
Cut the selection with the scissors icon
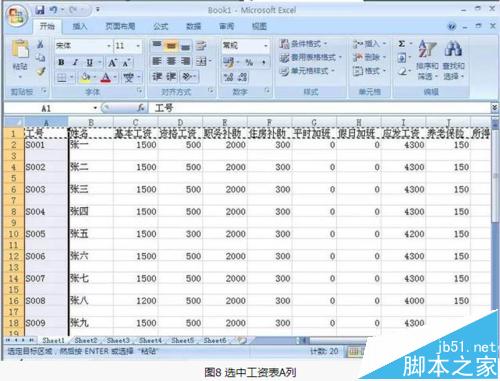pyautogui.click(x=40, y=44)
